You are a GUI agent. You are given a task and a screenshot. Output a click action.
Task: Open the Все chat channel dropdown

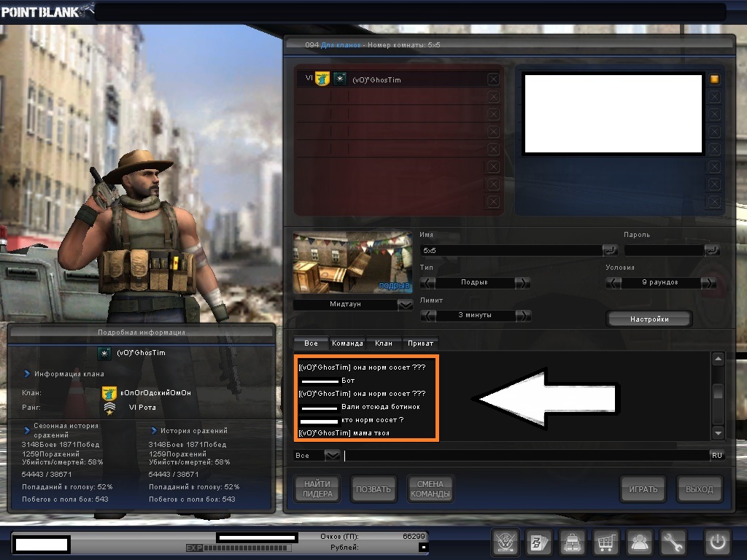tap(332, 455)
